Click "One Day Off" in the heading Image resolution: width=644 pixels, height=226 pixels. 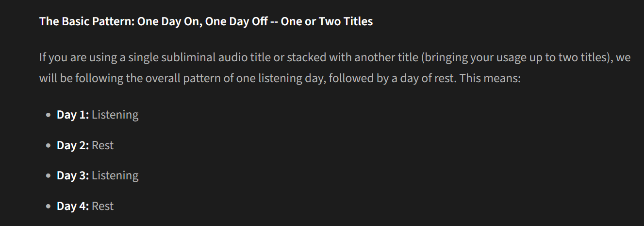point(236,22)
